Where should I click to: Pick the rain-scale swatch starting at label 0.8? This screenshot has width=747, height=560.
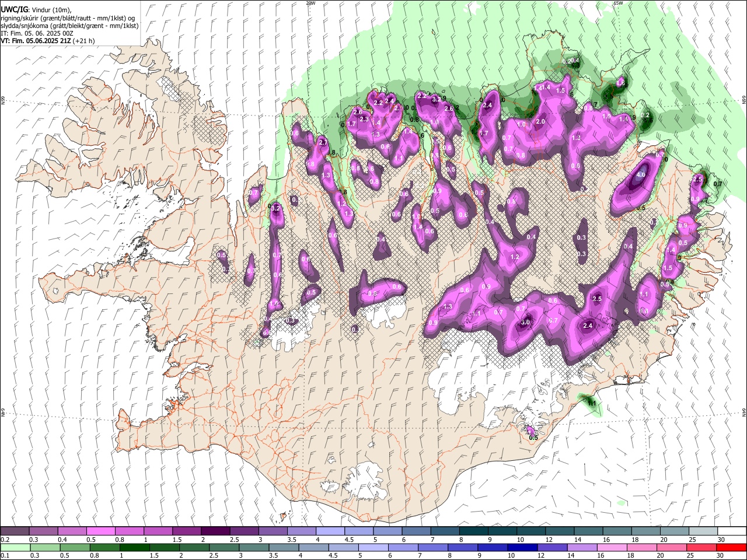tap(104, 547)
